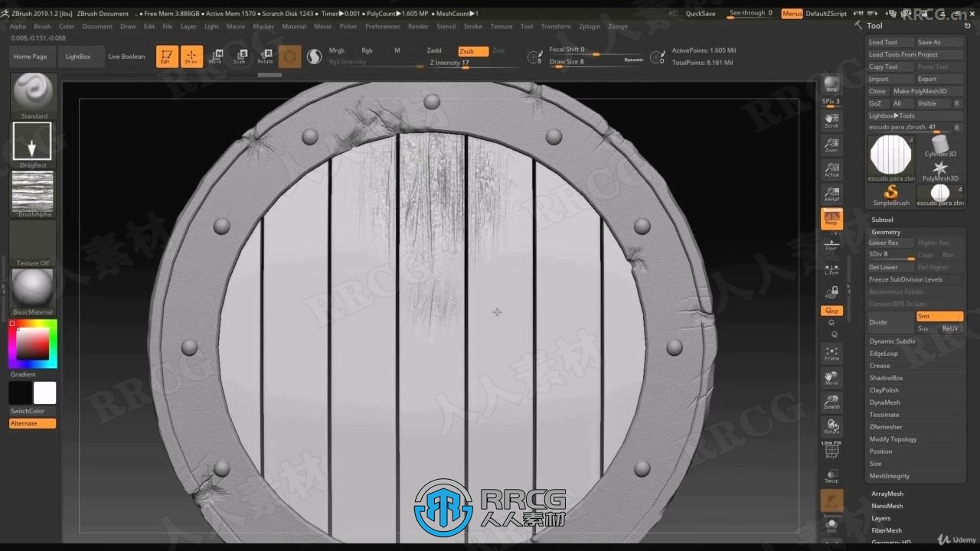Activate the Edit mode button

click(167, 57)
